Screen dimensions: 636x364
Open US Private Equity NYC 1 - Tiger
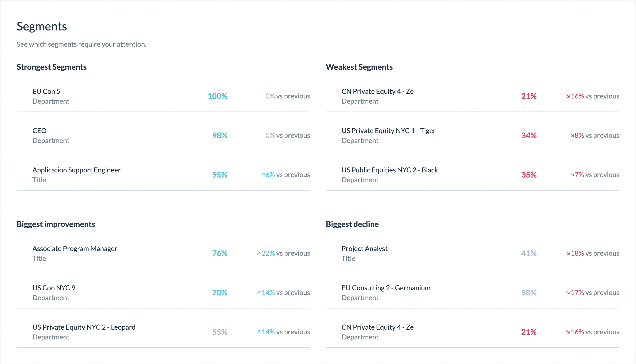tap(472, 136)
